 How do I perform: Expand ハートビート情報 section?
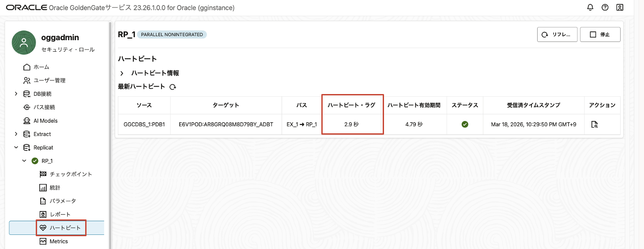[x=122, y=73]
